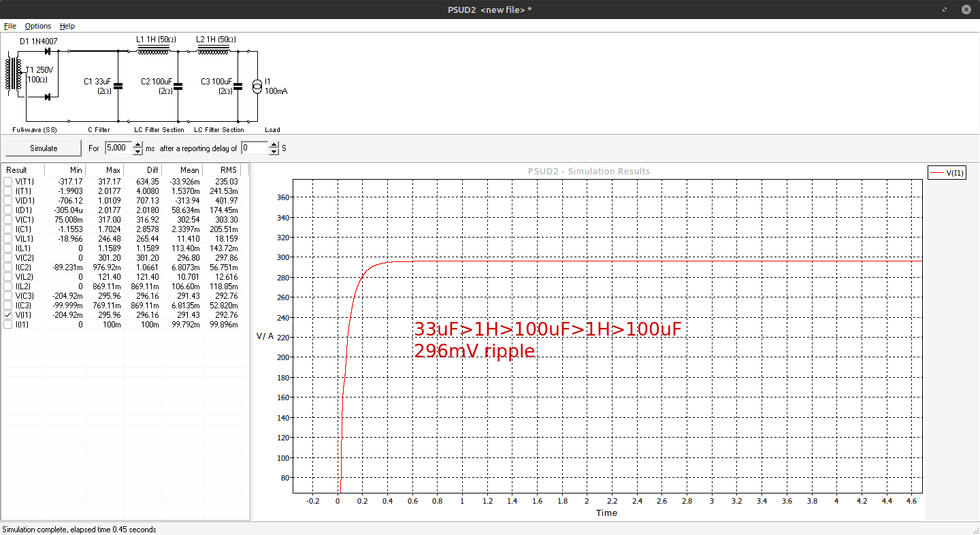The width and height of the screenshot is (980, 535).
Task: Sort by the Max column header
Action: [105, 170]
